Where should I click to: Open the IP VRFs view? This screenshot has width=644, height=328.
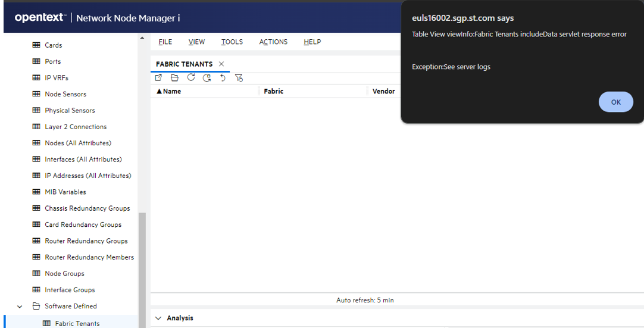tap(57, 77)
